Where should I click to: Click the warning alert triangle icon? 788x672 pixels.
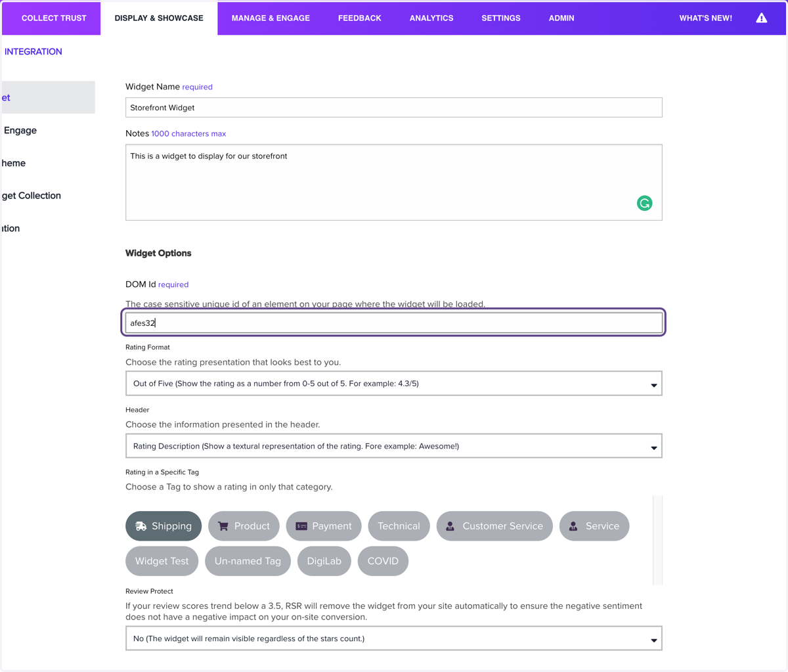click(x=761, y=18)
